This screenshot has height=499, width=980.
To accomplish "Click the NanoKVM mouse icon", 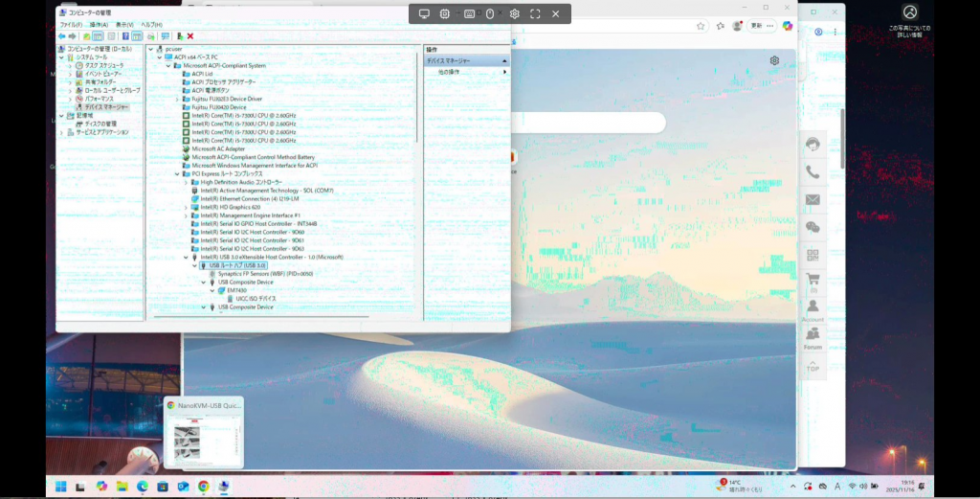I will click(490, 13).
